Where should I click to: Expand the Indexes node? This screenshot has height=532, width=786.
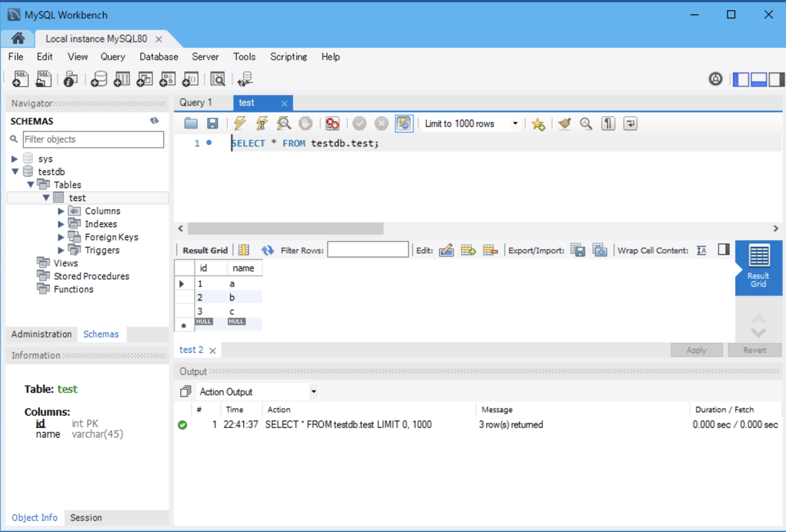coord(61,224)
